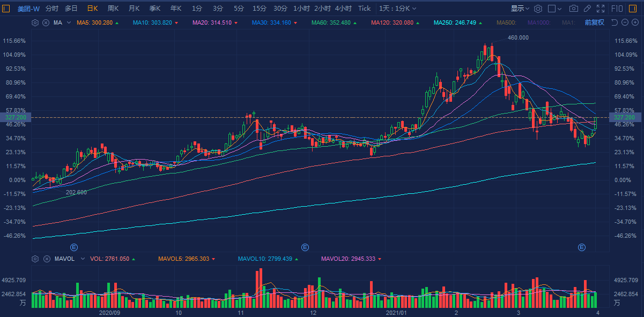Click the earnings E marker near November

[305, 247]
